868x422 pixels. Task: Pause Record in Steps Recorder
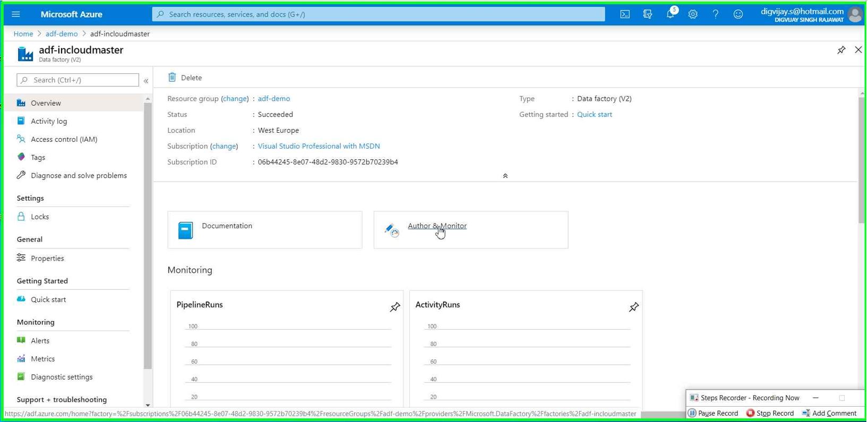click(713, 413)
